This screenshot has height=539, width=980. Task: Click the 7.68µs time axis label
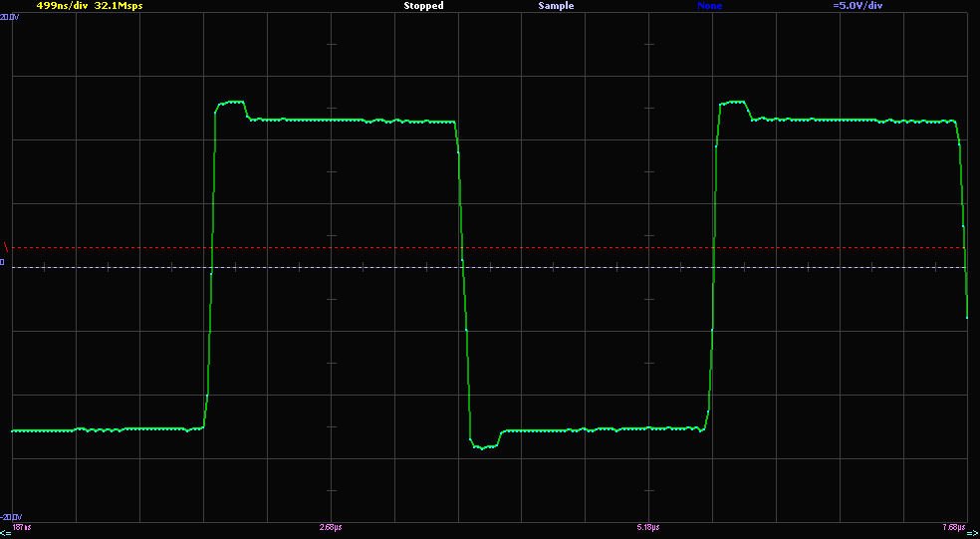(953, 526)
